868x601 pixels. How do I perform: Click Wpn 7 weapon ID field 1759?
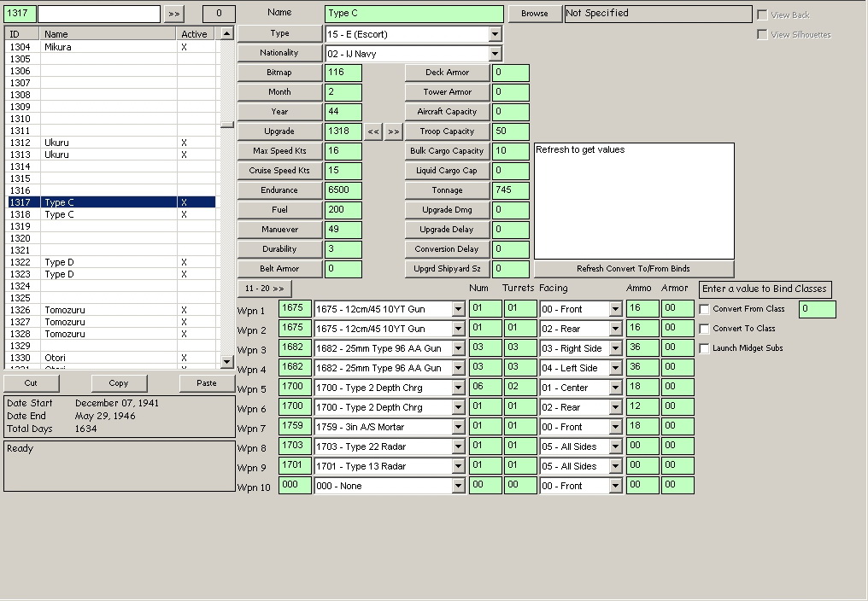click(x=295, y=427)
